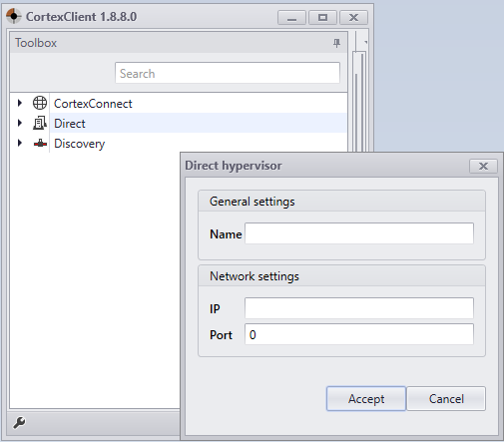Click the Name field label

pos(226,234)
